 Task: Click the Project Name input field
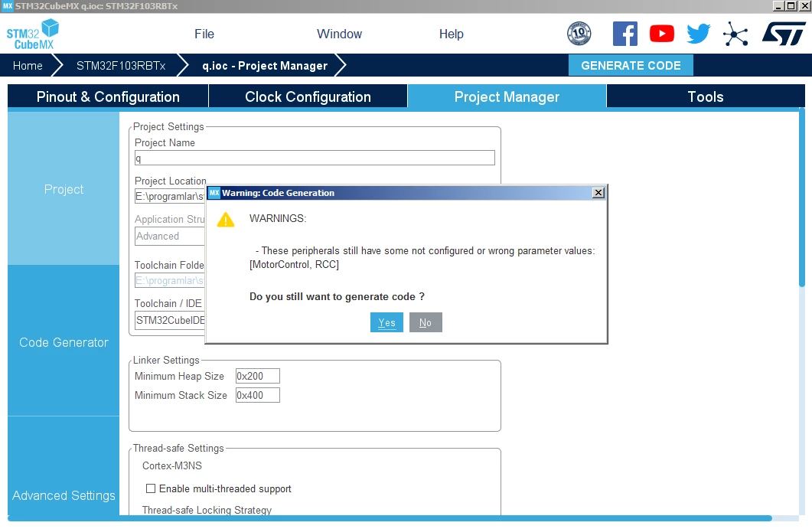click(315, 158)
